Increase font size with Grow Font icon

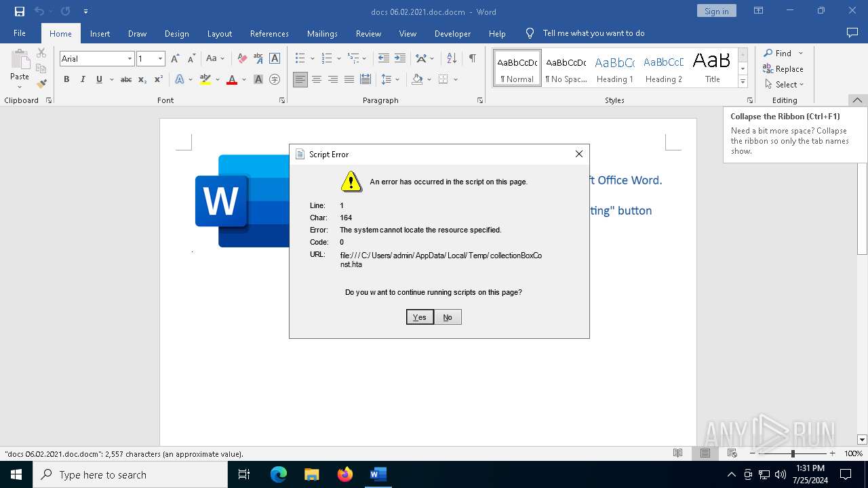click(176, 59)
